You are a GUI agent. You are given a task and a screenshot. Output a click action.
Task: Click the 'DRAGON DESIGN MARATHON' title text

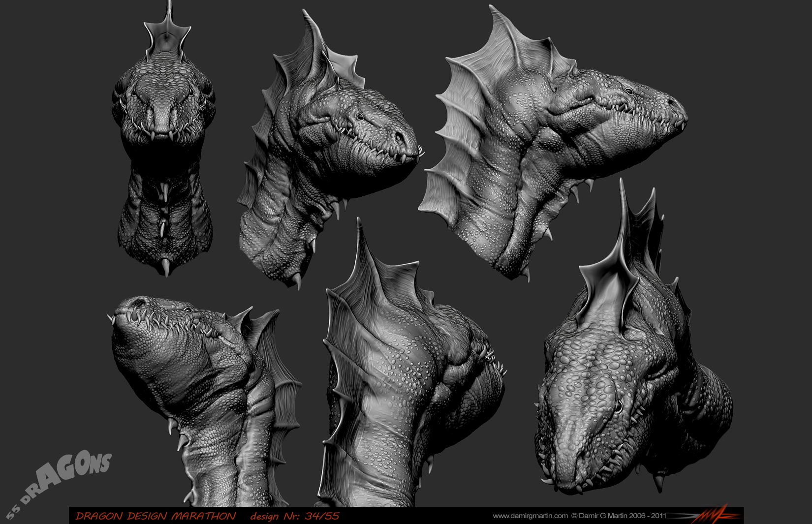[x=156, y=516]
